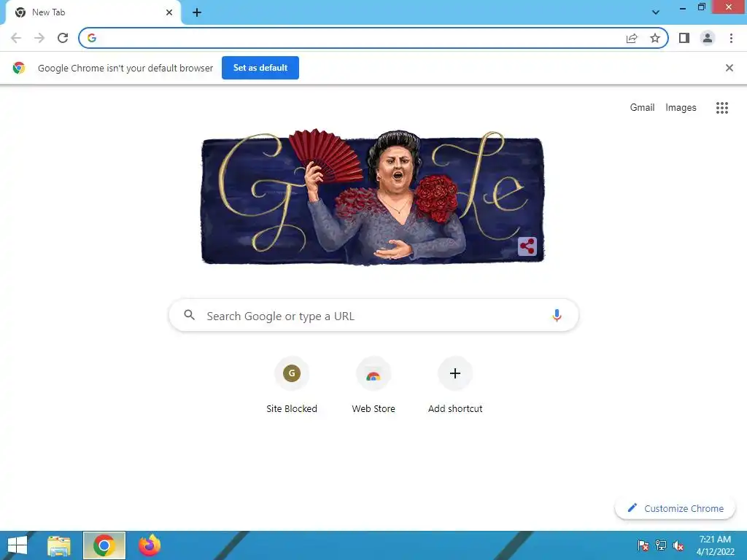Image resolution: width=747 pixels, height=560 pixels.
Task: Click the browser back arrow
Action: (16, 38)
